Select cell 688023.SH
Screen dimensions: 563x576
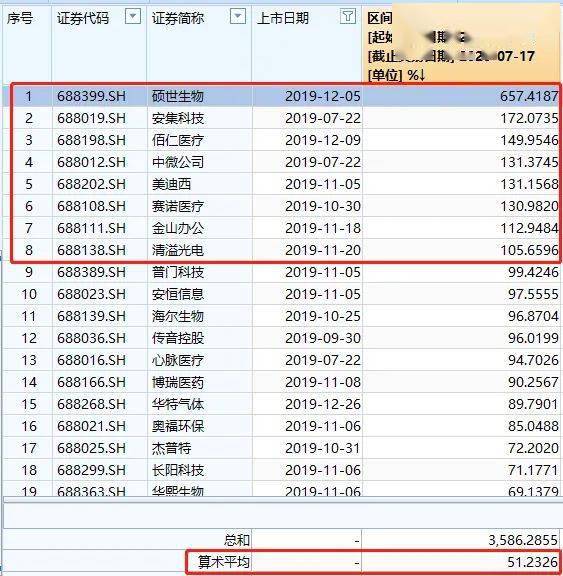[91, 295]
